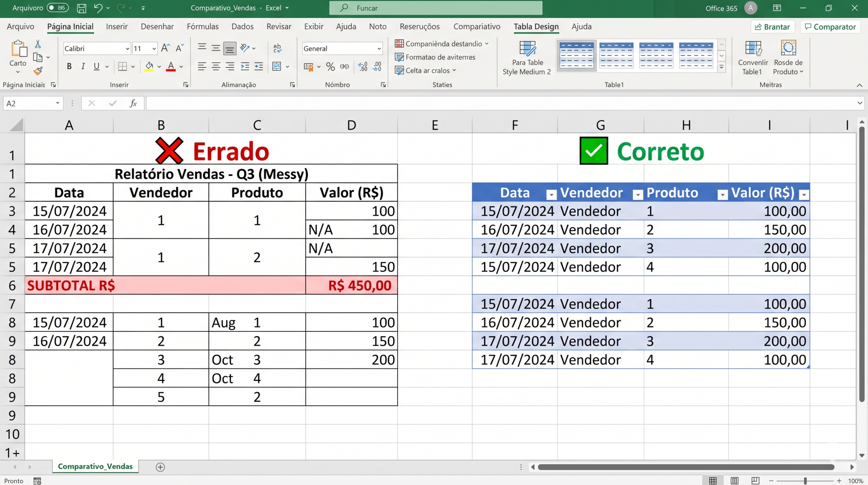This screenshot has width=868, height=485.
Task: Click the Orientation text angle icon
Action: 244,48
